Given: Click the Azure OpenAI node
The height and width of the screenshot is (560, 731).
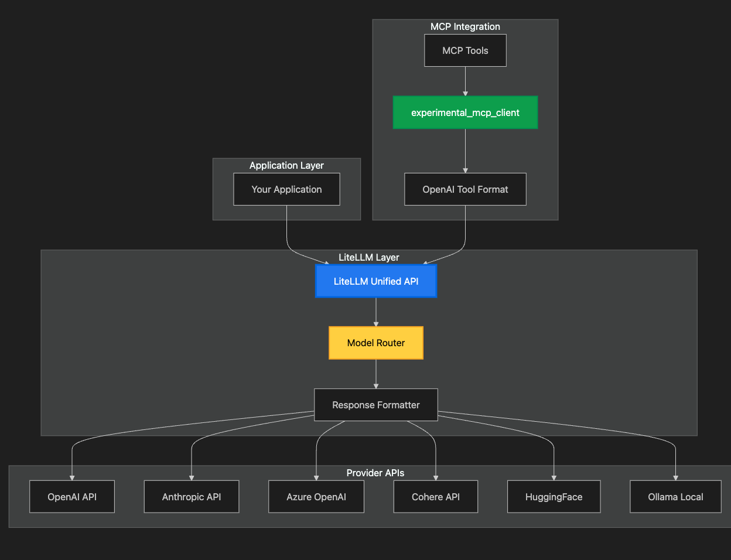Looking at the screenshot, I should click(316, 497).
